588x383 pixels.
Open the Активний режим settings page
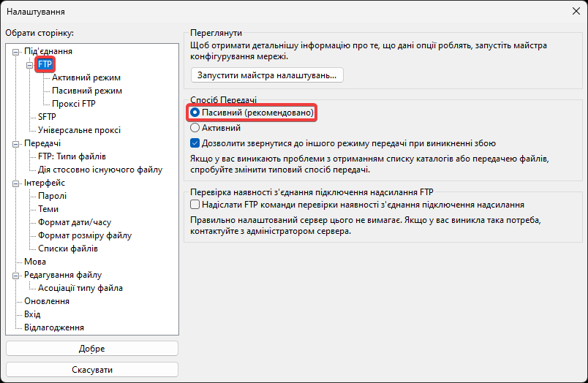coord(86,77)
